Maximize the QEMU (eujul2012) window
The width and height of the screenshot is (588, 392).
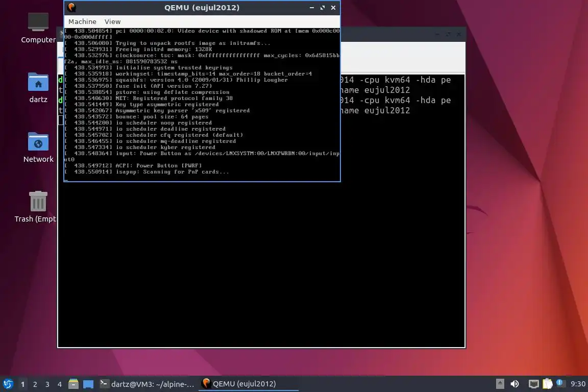click(323, 8)
